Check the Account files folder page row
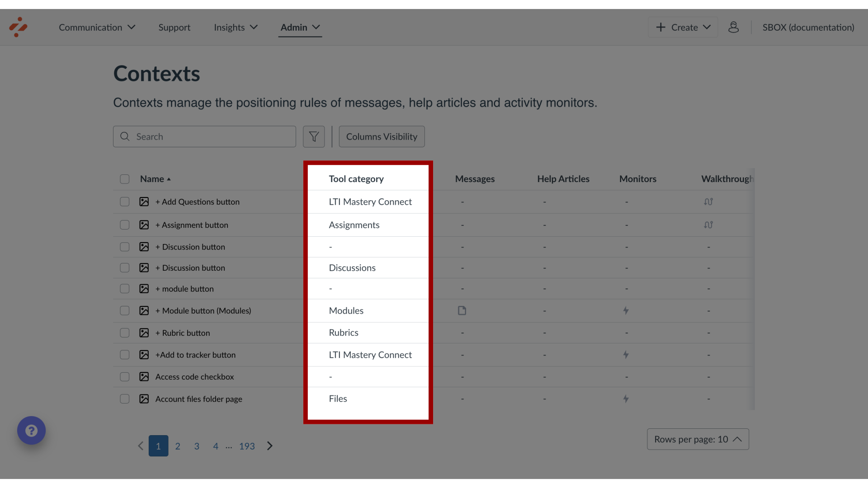 click(x=125, y=399)
